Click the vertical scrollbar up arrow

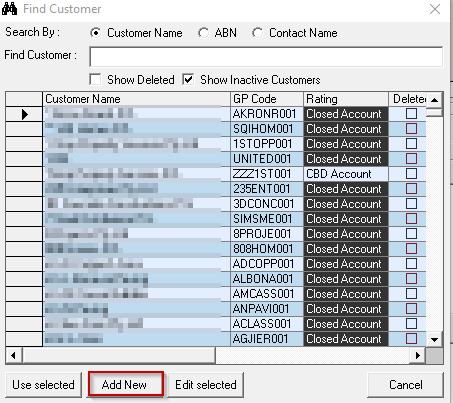[434, 100]
